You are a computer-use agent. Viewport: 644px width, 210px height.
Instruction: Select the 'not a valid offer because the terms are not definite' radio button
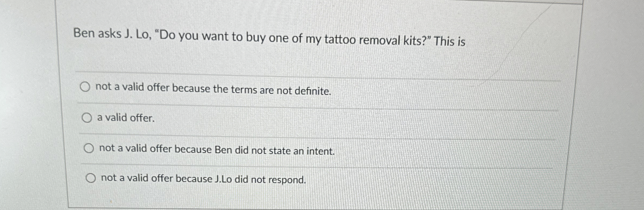[x=86, y=87]
